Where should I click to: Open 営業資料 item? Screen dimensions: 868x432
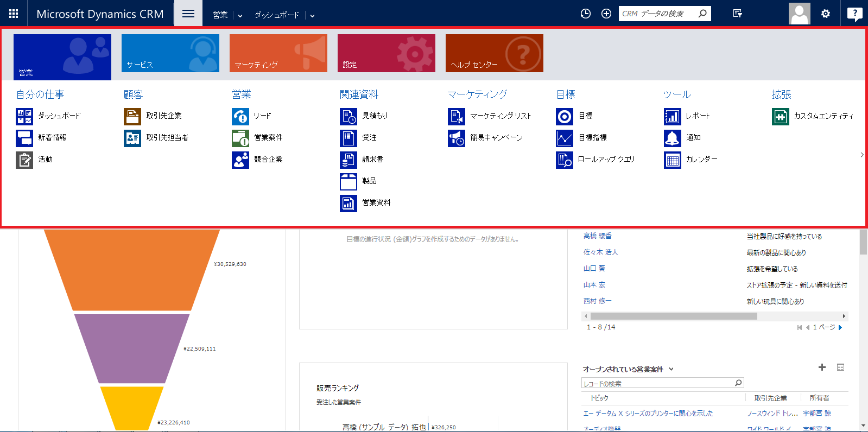[x=365, y=203]
